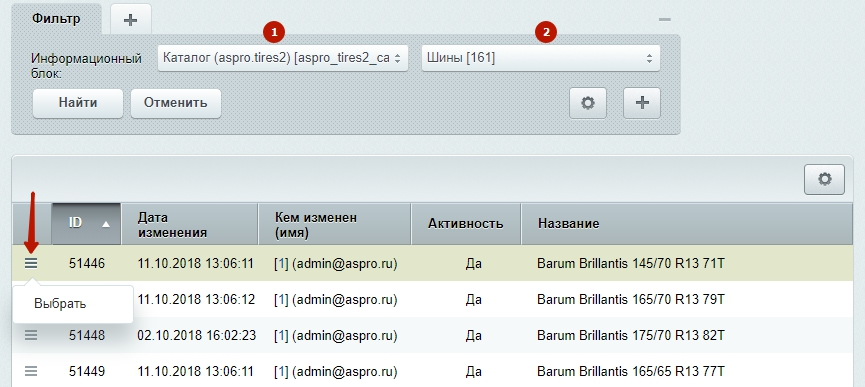
Task: Open the Шины [161] section dropdown
Action: coord(541,58)
